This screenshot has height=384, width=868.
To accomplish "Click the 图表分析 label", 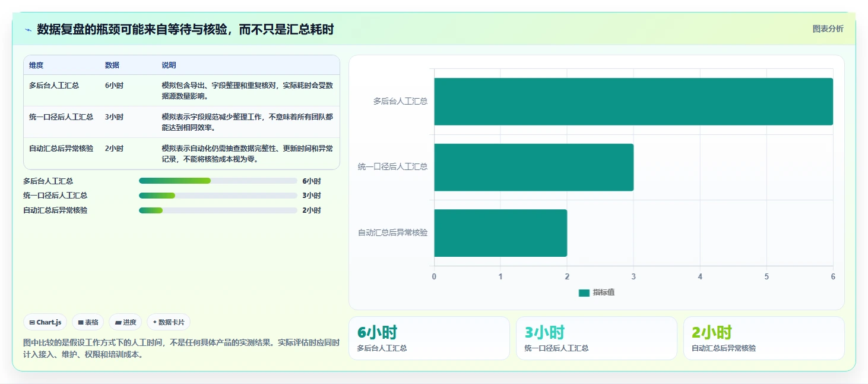I will [828, 29].
